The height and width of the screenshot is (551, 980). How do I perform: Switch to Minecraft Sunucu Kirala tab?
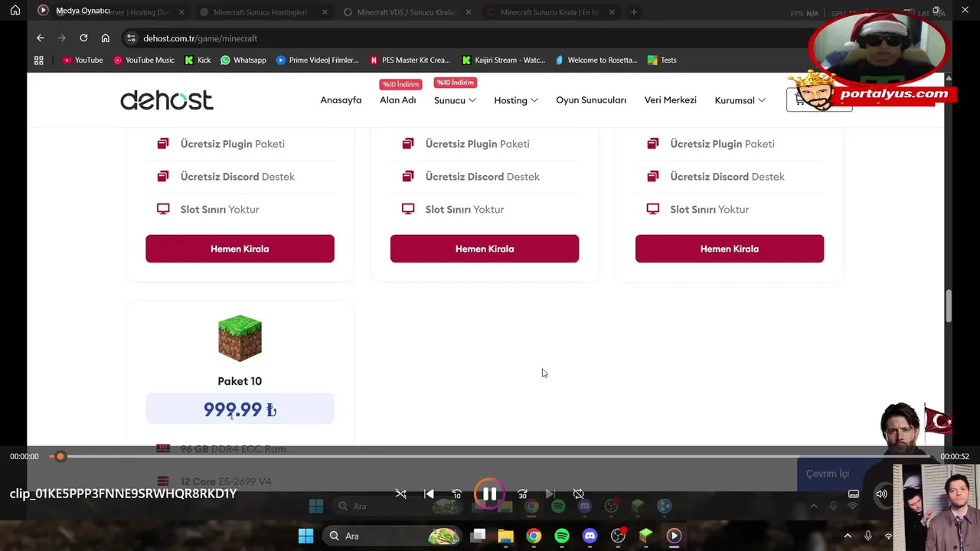tap(549, 12)
